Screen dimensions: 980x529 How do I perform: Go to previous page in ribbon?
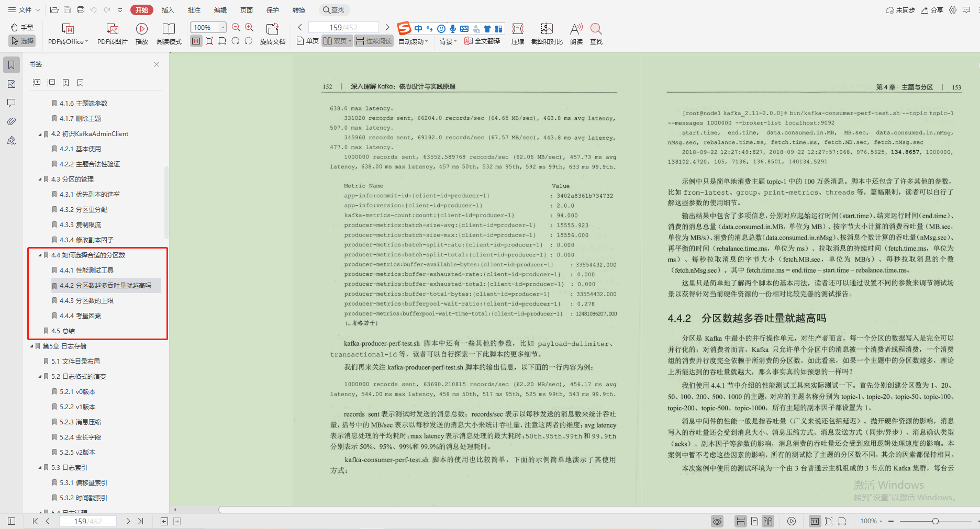tap(300, 27)
